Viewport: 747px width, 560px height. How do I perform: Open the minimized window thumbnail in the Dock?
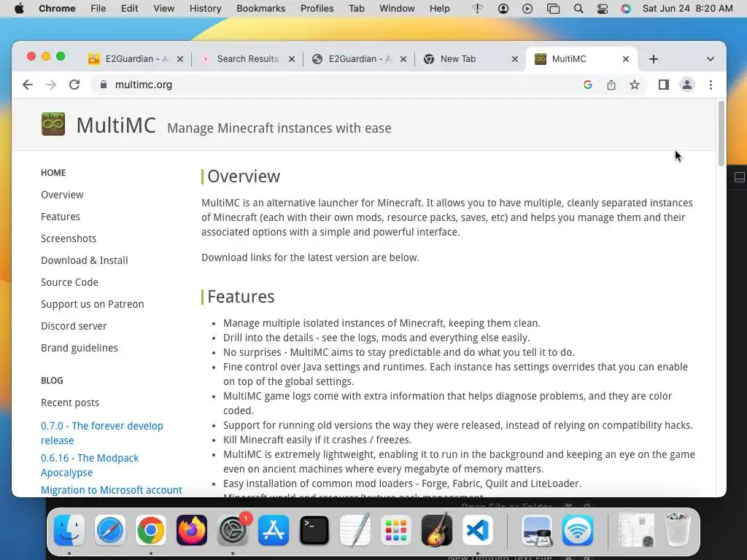636,530
